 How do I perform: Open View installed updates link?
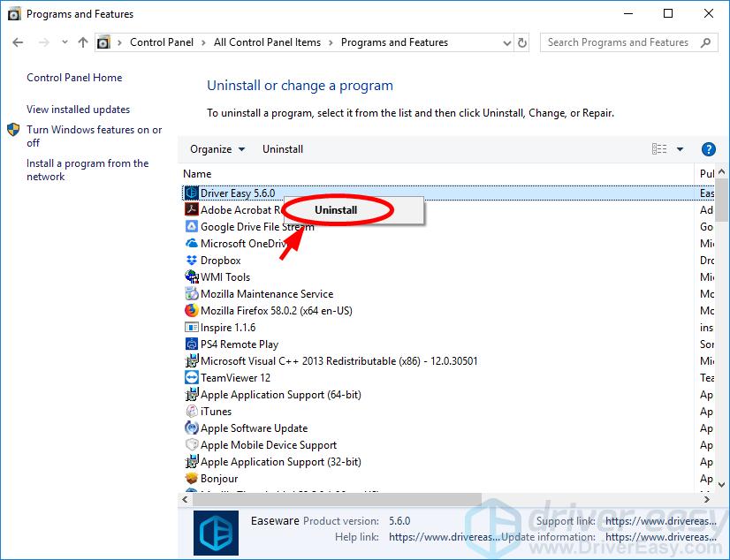pos(78,110)
